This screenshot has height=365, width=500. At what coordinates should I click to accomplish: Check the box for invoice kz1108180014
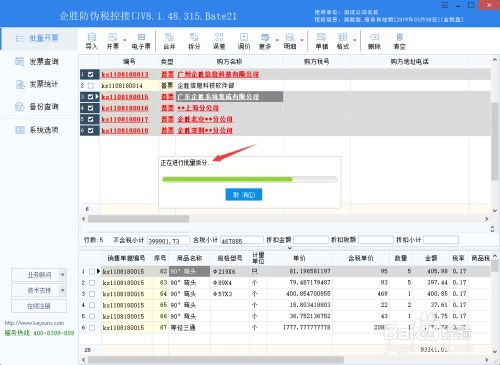coord(91,86)
